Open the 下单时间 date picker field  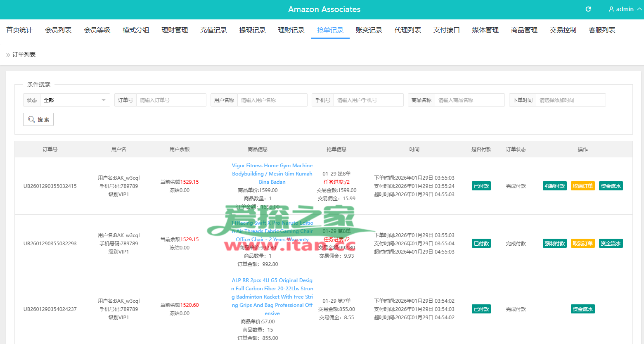(570, 100)
